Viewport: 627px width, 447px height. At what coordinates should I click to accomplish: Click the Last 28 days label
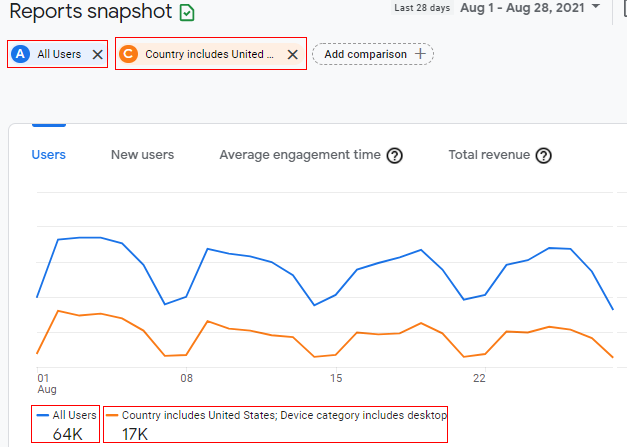tap(422, 8)
